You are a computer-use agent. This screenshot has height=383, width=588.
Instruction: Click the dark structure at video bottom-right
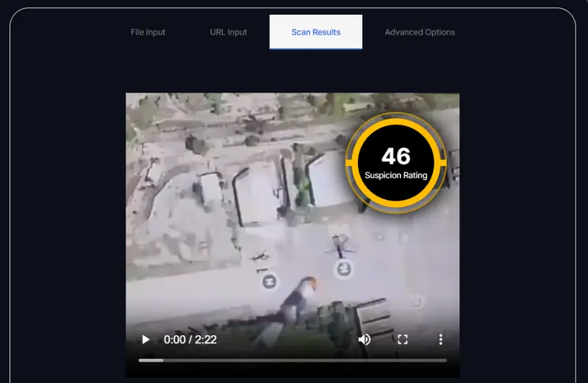(x=373, y=318)
